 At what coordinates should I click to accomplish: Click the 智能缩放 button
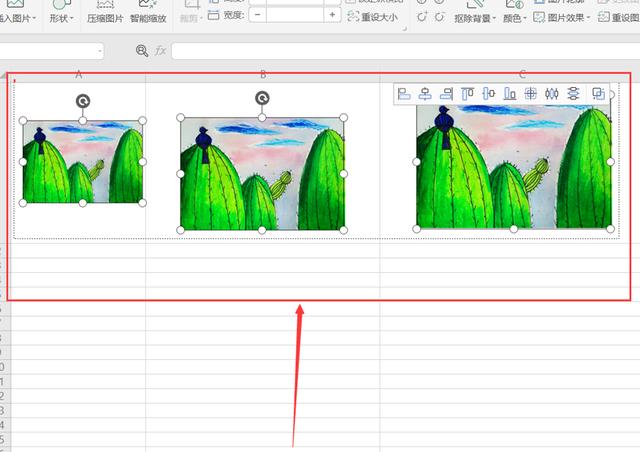click(148, 18)
